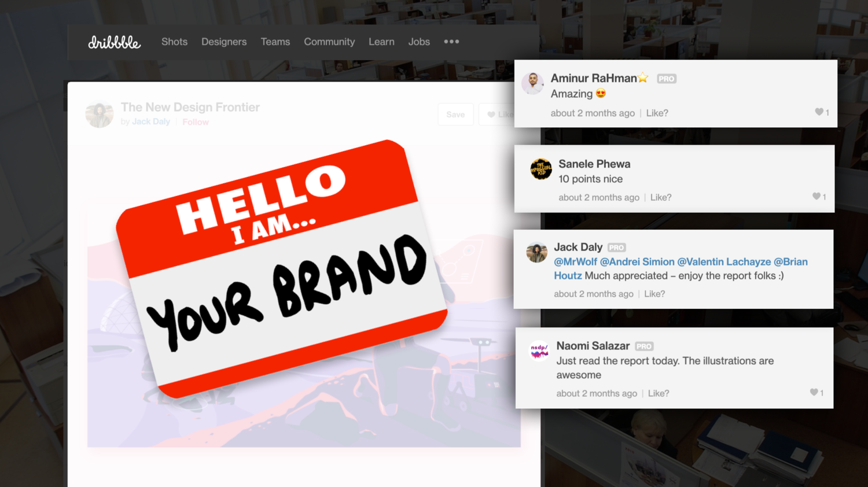
Task: Like Naomi Salazar's comment via Like? link
Action: pyautogui.click(x=659, y=393)
